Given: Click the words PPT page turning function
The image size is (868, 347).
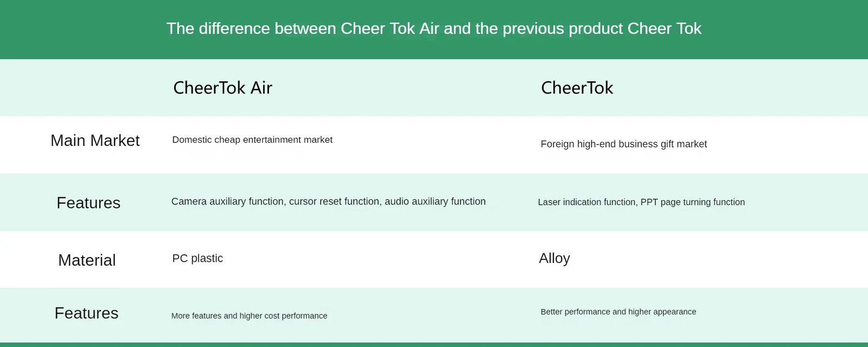Looking at the screenshot, I should pos(692,202).
